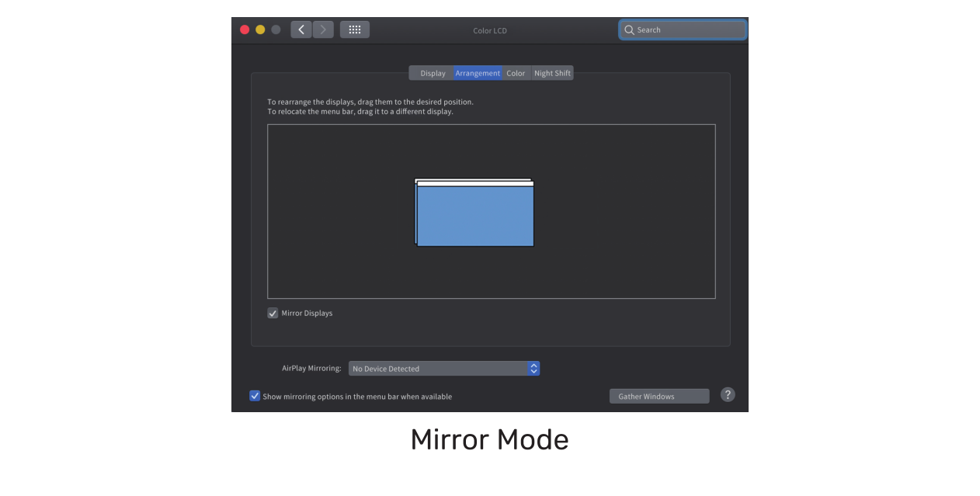Click the gray zoom window button

click(x=276, y=29)
